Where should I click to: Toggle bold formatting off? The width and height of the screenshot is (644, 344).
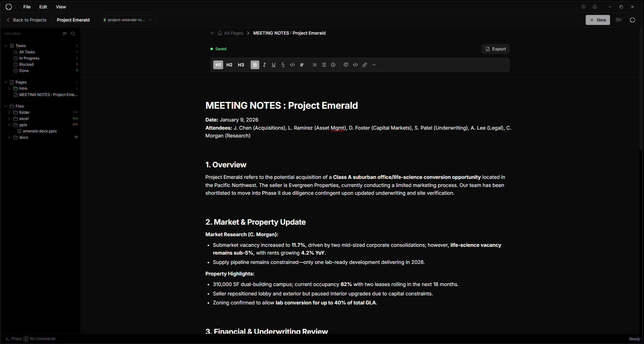pyautogui.click(x=255, y=65)
